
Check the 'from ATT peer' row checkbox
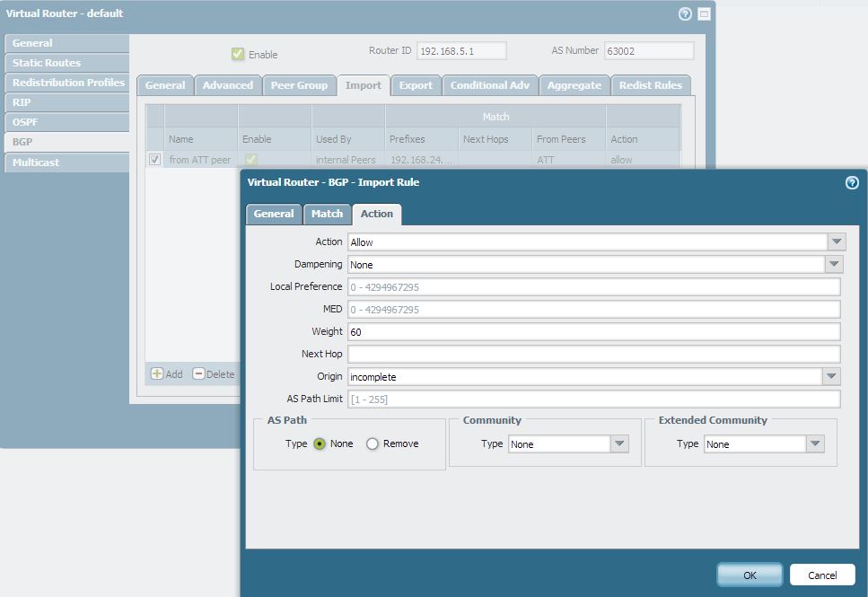tap(155, 160)
